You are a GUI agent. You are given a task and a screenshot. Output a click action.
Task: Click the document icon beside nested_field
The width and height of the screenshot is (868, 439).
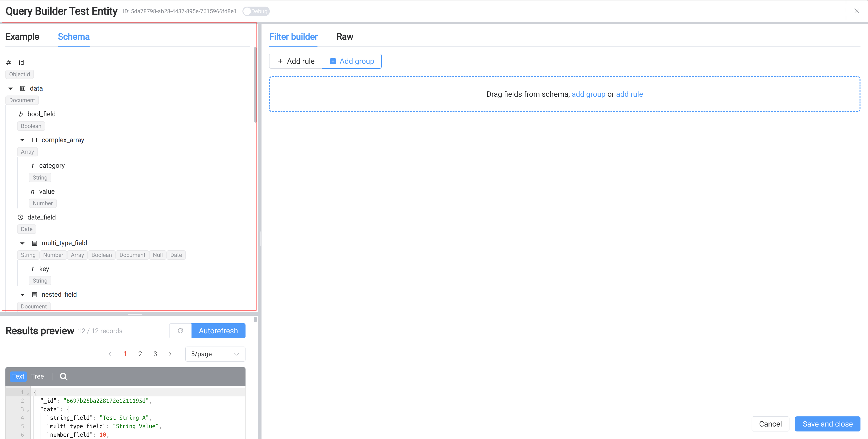(x=34, y=295)
